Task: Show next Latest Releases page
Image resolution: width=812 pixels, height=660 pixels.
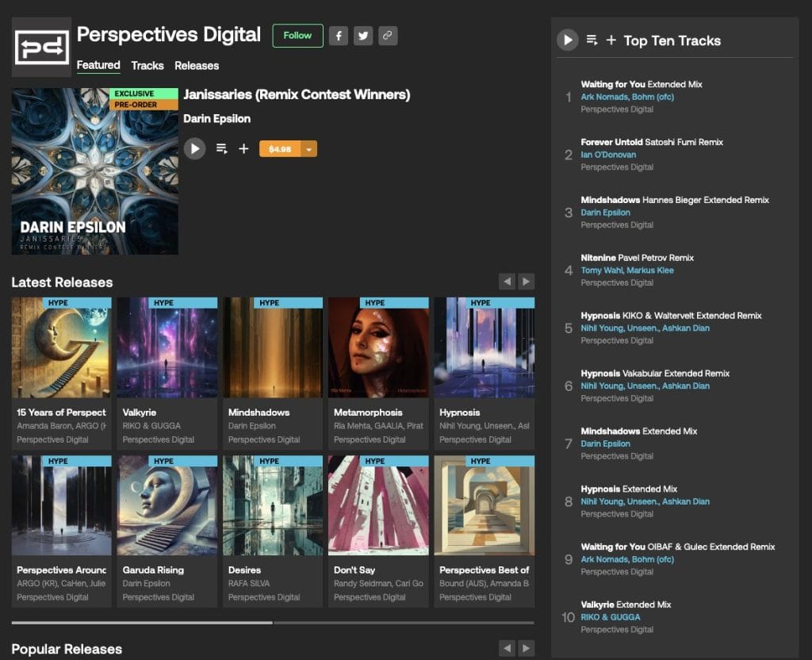Action: pyautogui.click(x=526, y=282)
